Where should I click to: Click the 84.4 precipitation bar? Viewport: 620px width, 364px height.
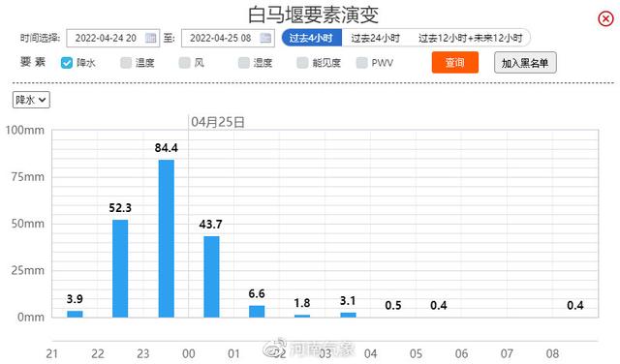166,238
